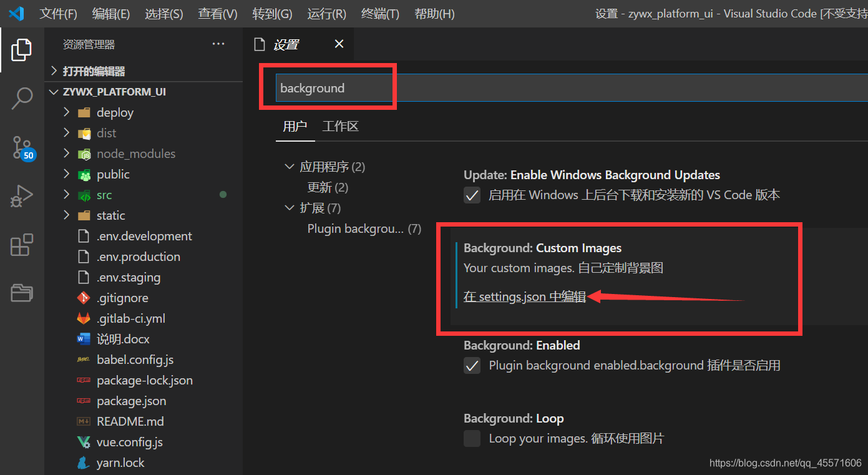Click the dist folder icon

84,134
